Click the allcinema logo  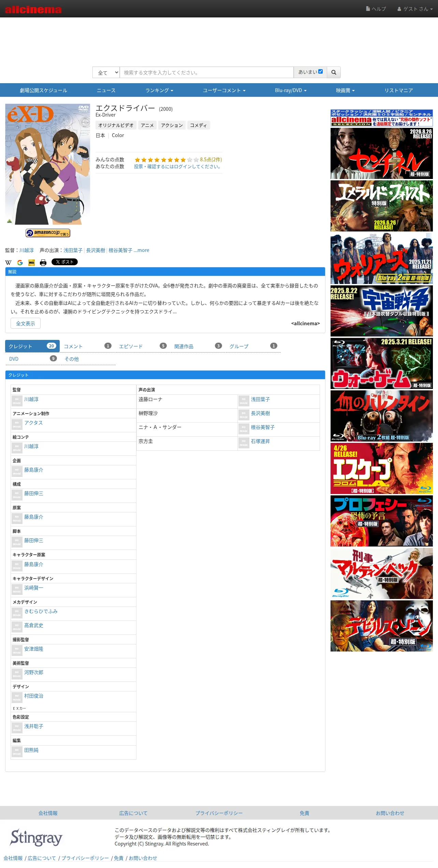pos(33,9)
